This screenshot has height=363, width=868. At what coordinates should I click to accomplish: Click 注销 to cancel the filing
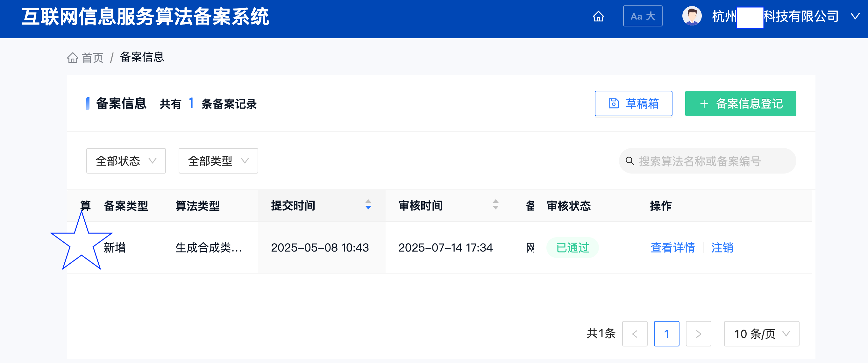point(722,248)
